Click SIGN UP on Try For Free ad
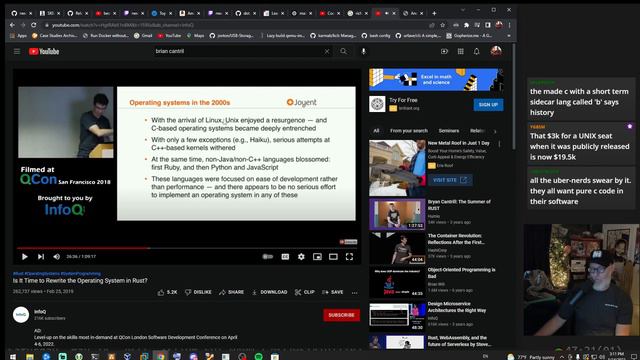Viewport: 640px width, 360px height. click(488, 104)
